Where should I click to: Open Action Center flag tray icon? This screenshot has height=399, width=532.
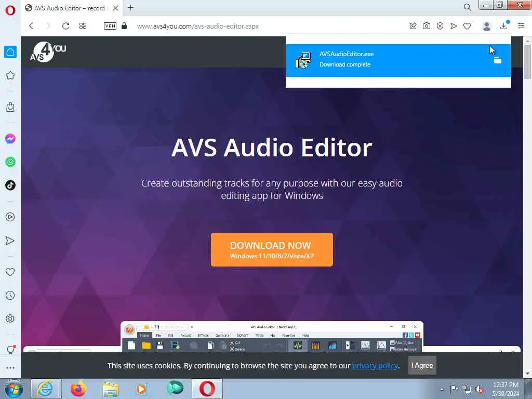pos(454,389)
